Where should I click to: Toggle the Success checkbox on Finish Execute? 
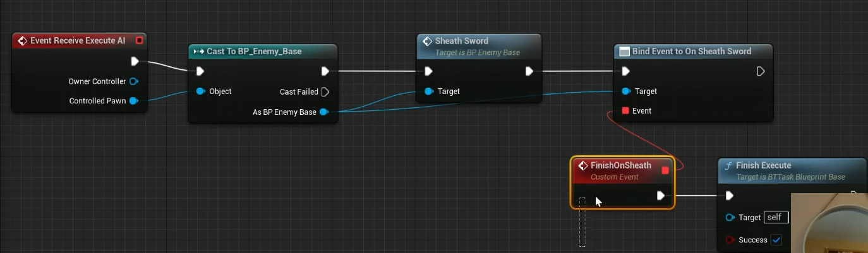pos(776,240)
